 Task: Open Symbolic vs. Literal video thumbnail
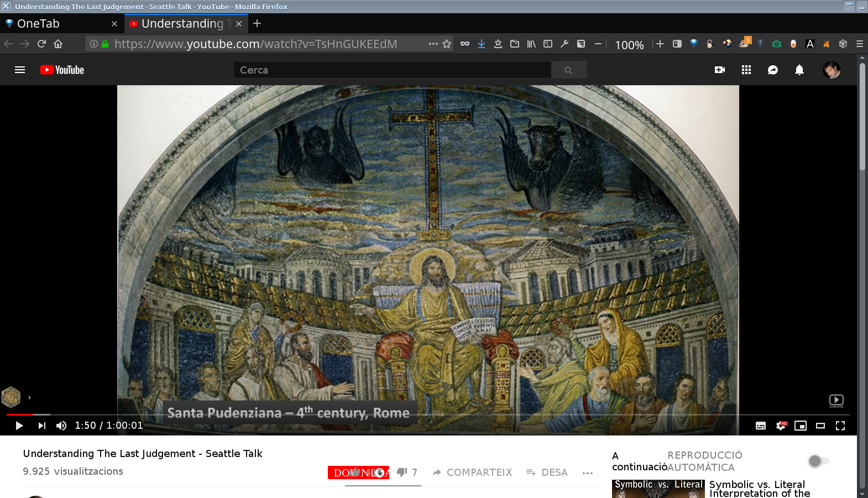point(658,489)
